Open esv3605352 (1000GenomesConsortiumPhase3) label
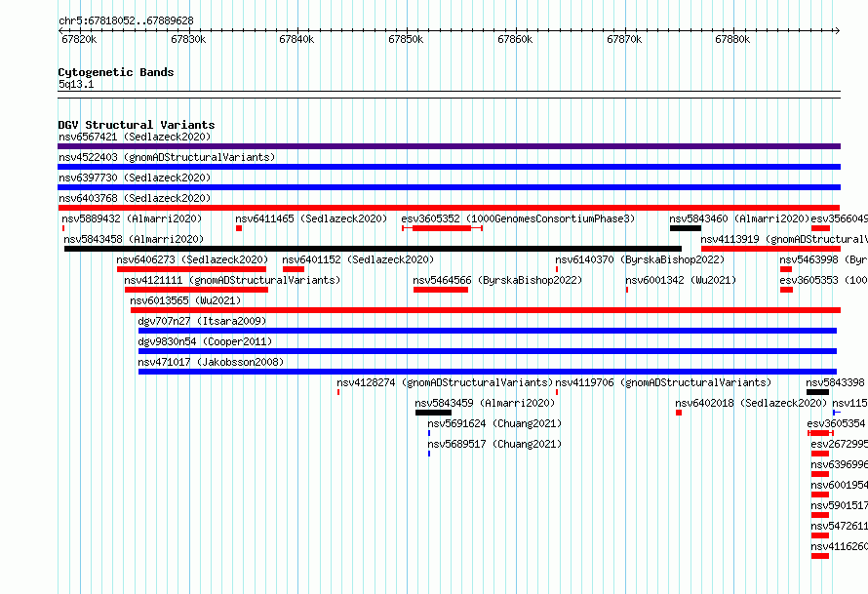The height and width of the screenshot is (594, 868). [518, 218]
